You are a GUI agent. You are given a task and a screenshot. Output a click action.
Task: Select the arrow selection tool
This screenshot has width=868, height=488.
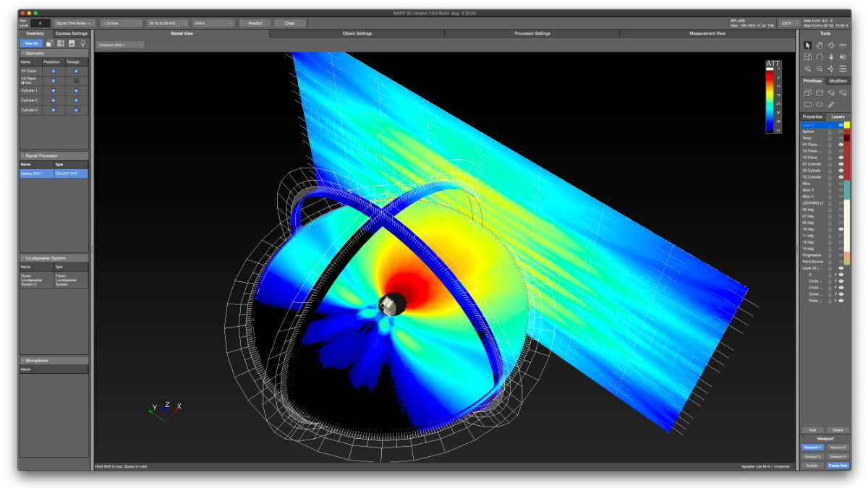(x=807, y=45)
